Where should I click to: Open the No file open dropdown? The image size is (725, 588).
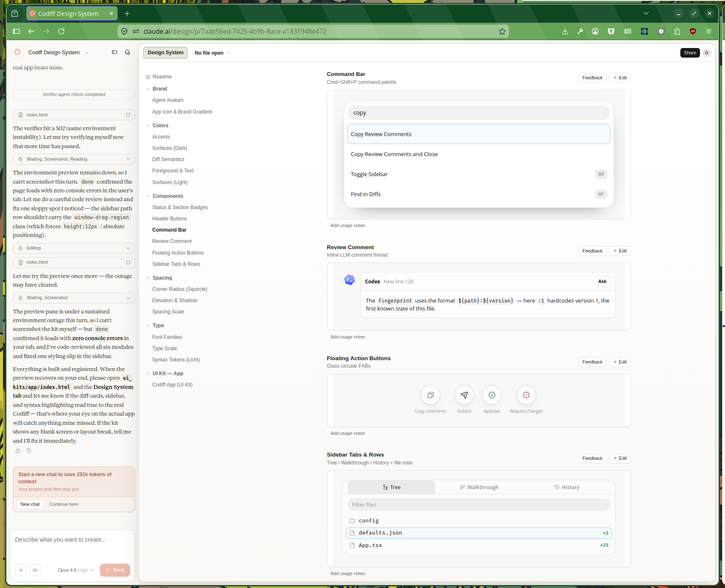tap(212, 53)
